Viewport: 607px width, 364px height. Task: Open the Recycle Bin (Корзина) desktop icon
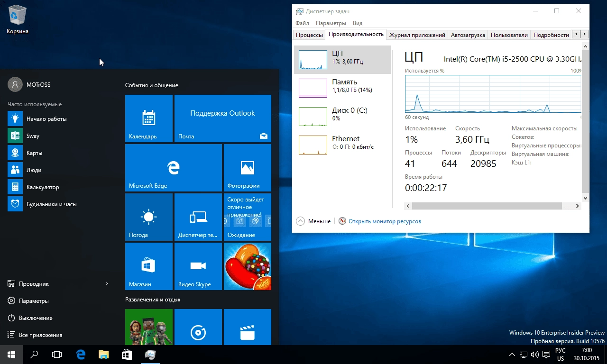18,19
